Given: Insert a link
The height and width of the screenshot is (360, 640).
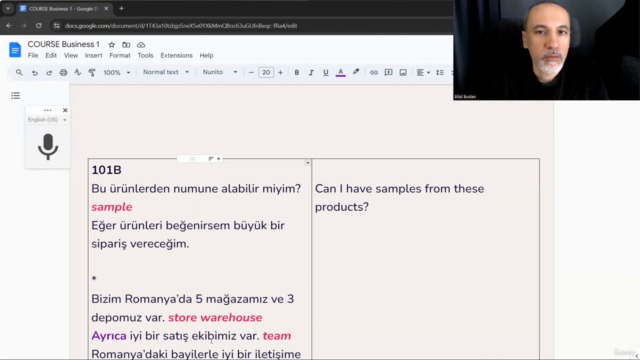Looking at the screenshot, I should point(374,72).
